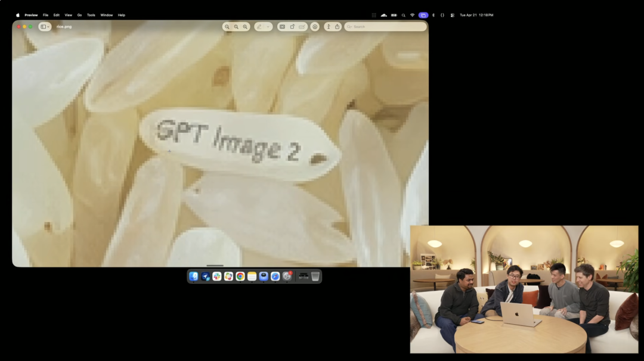Open the View menu

tap(68, 15)
